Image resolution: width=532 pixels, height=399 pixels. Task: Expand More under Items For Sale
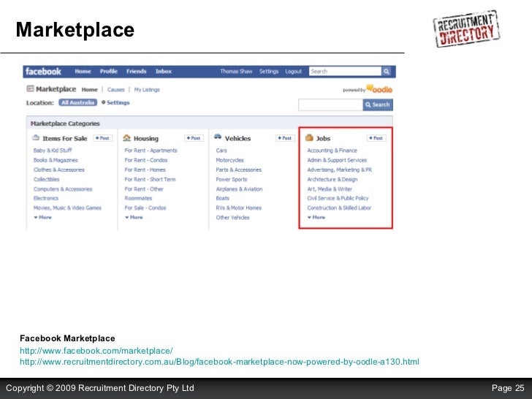click(x=42, y=217)
